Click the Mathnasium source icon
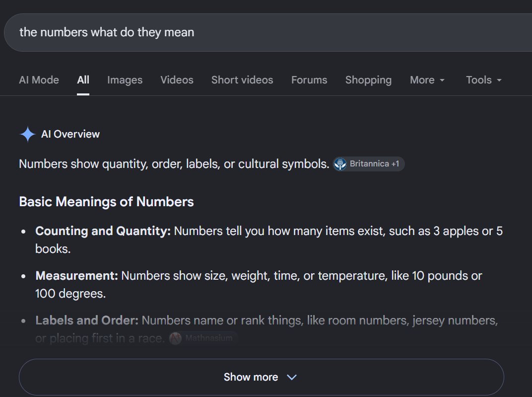 click(x=175, y=338)
